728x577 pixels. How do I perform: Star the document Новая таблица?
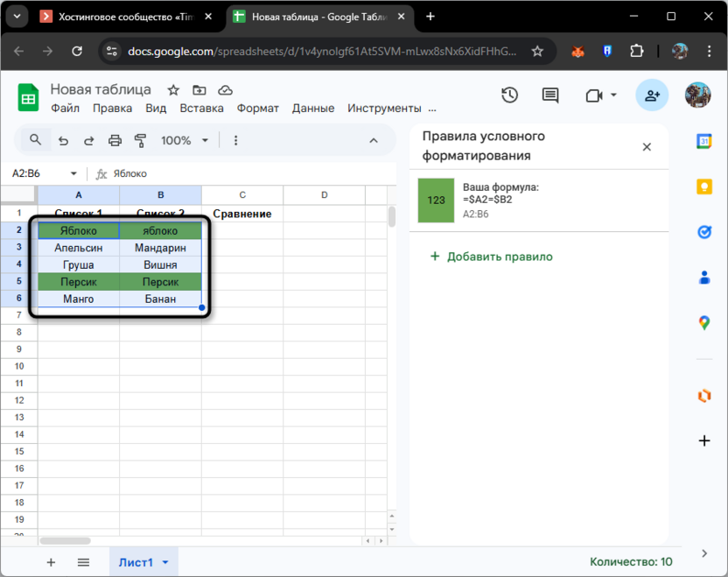tap(173, 90)
